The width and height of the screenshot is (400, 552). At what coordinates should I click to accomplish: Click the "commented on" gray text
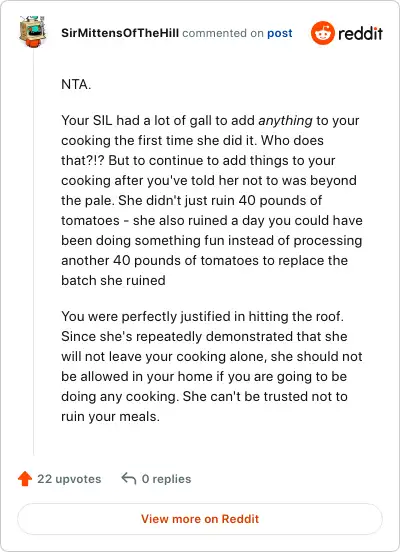(223, 33)
